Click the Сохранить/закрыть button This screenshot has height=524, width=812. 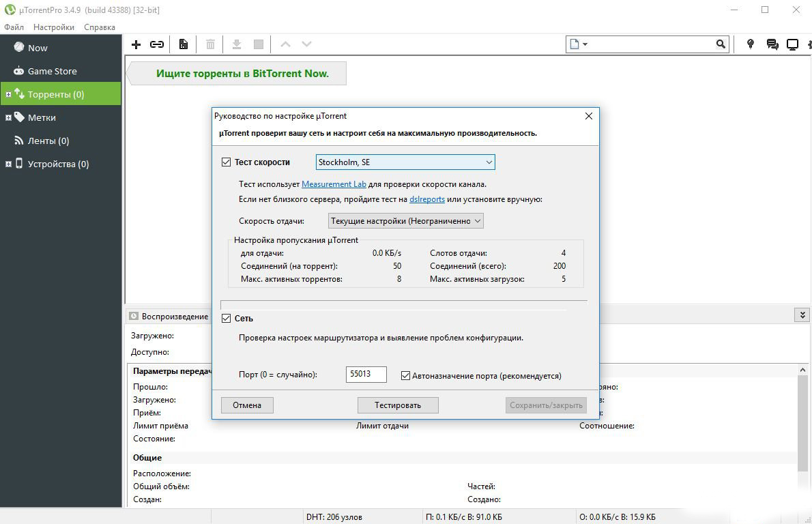pyautogui.click(x=547, y=405)
